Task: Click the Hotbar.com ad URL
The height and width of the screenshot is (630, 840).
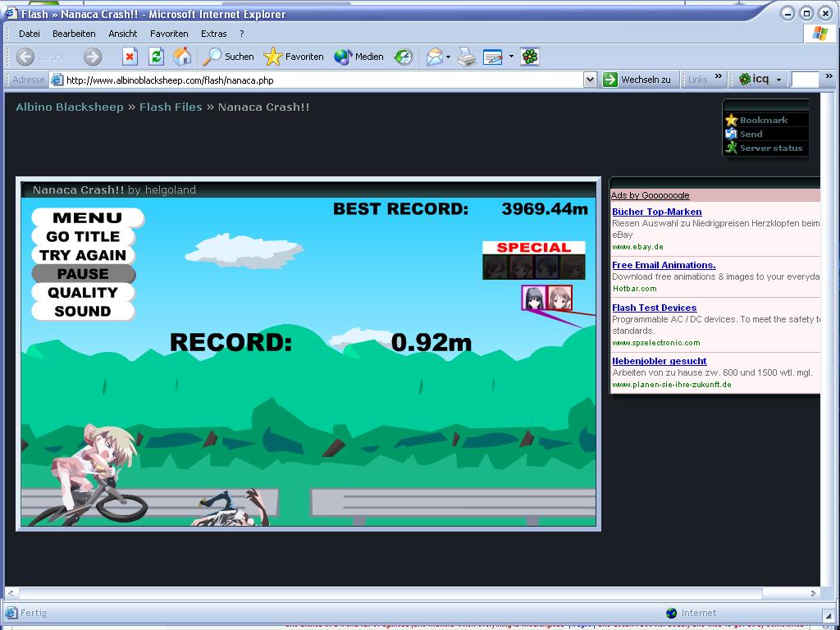Action: [634, 288]
